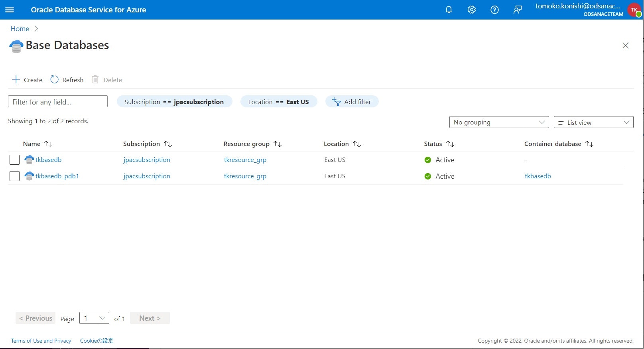This screenshot has height=349, width=644.
Task: Open the TK user avatar
Action: coord(634,10)
